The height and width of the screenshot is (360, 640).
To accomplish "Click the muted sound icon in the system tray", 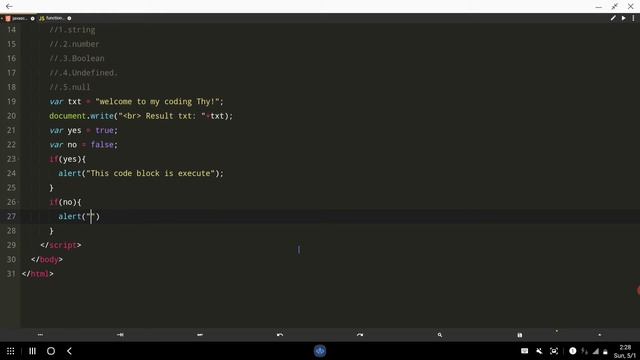I will tap(539, 351).
